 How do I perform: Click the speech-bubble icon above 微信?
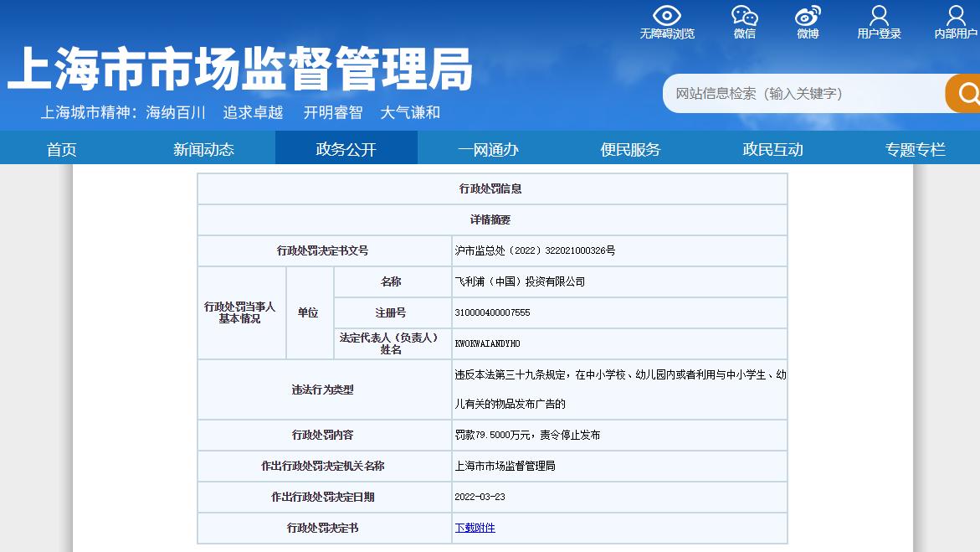click(x=743, y=15)
